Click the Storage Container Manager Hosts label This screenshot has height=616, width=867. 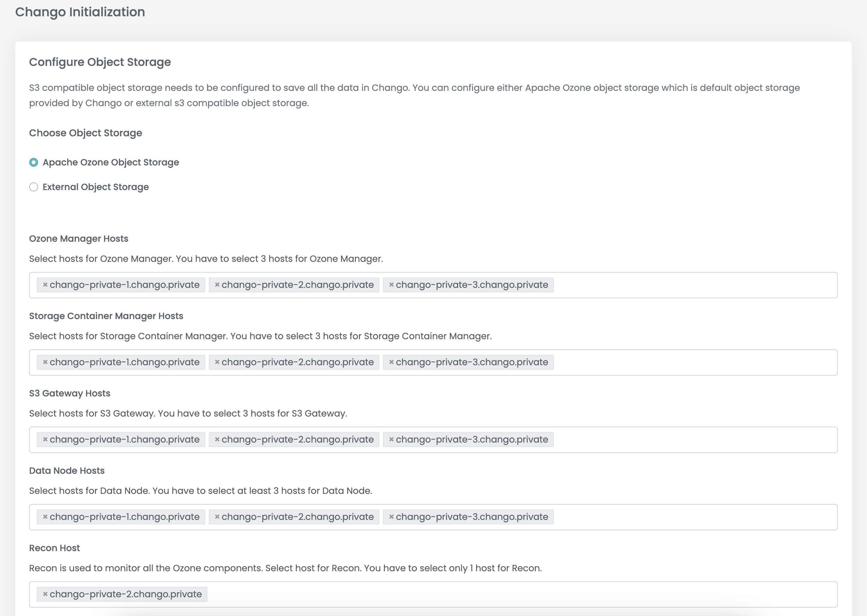pyautogui.click(x=106, y=316)
